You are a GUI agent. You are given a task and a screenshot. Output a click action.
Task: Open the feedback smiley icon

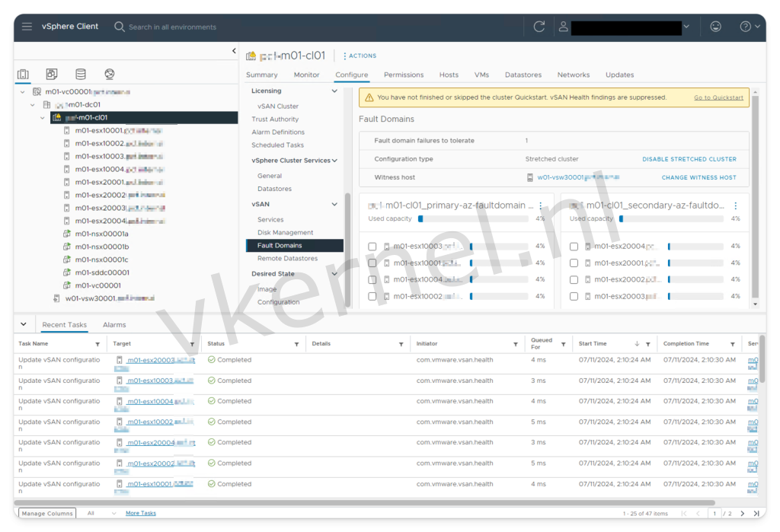tap(716, 26)
